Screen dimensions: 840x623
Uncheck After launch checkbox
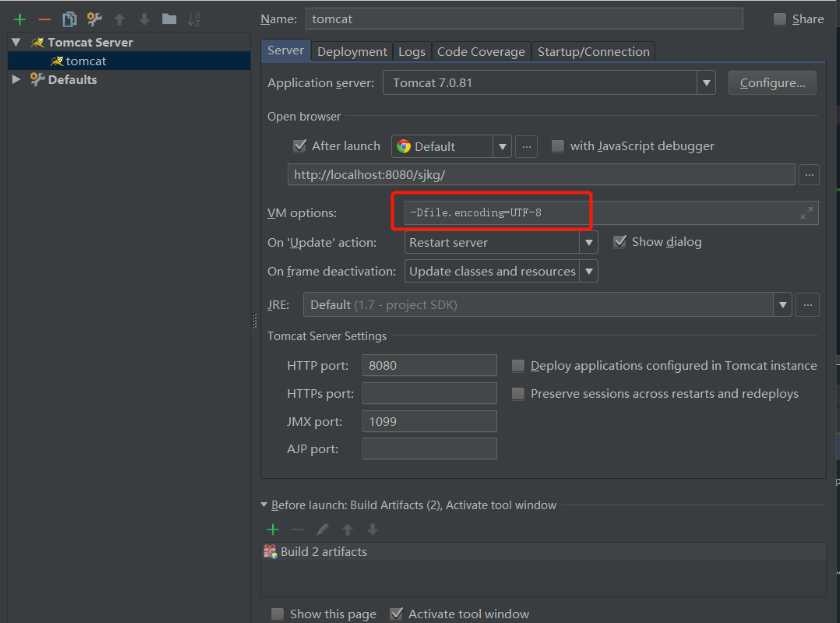point(299,146)
